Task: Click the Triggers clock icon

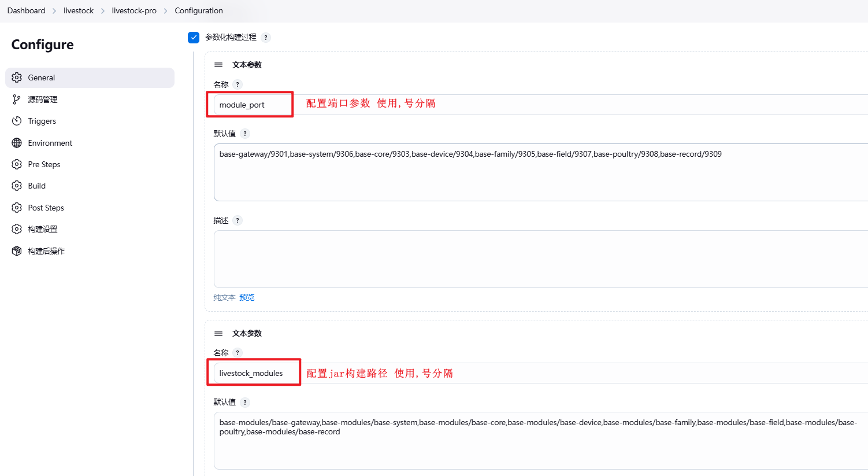Action: pos(17,121)
